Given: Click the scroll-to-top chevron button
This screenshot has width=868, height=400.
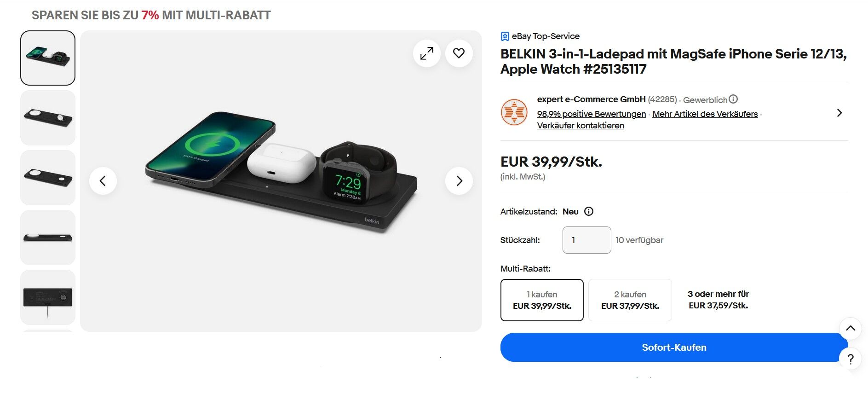Looking at the screenshot, I should [851, 328].
